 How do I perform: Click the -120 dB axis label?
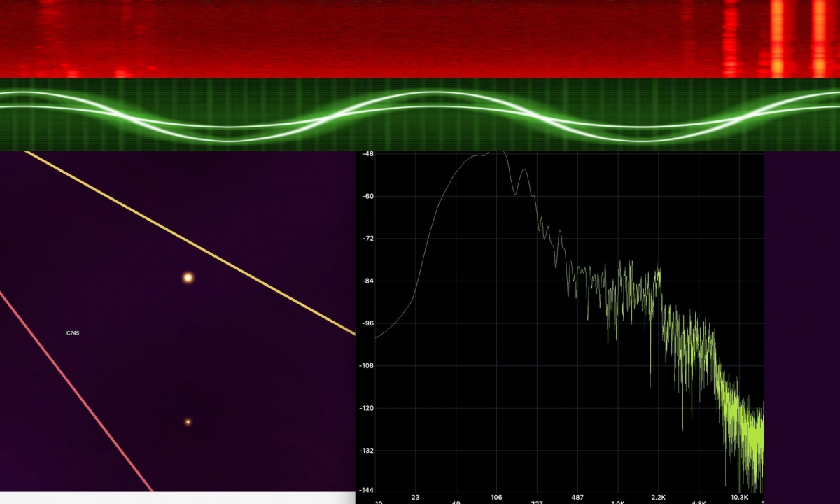[x=367, y=408]
